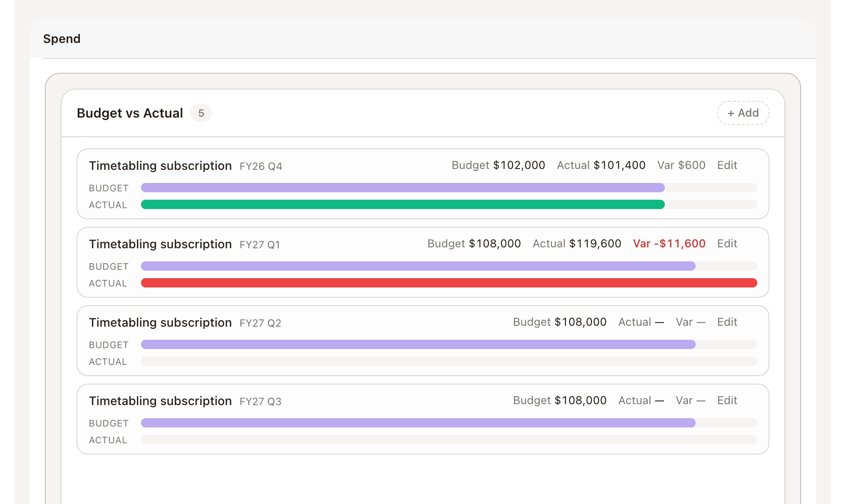Click the FY27 Q1 red actual bar

(449, 283)
